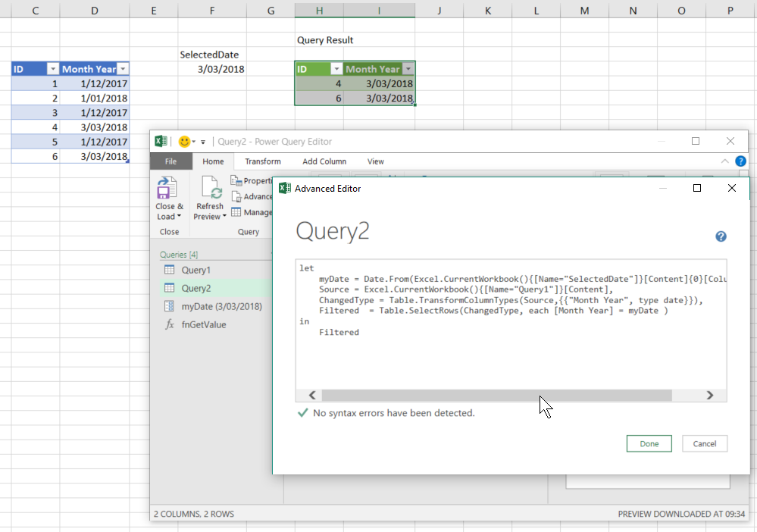Select the myDate (3/03/2018) query
The image size is (757, 532).
(216, 307)
